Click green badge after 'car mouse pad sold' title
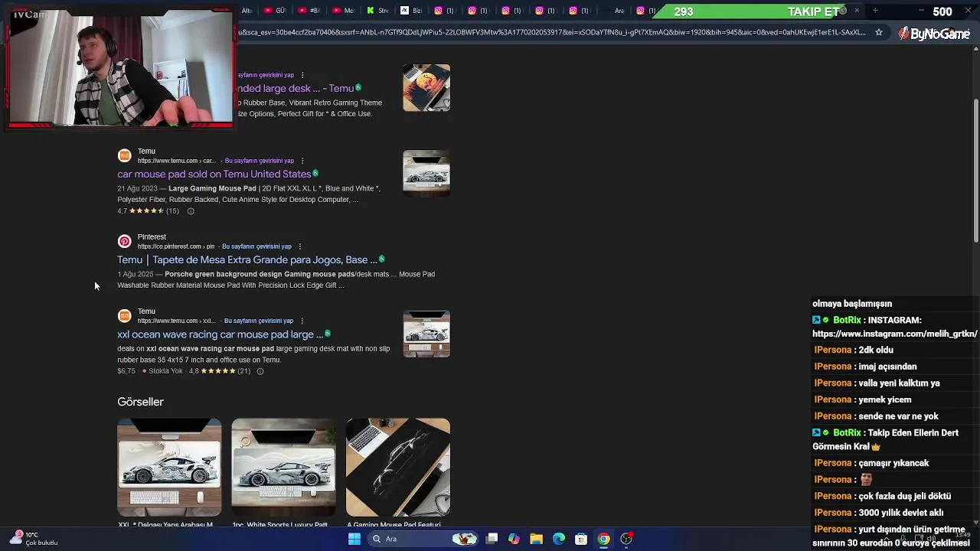 315,174
